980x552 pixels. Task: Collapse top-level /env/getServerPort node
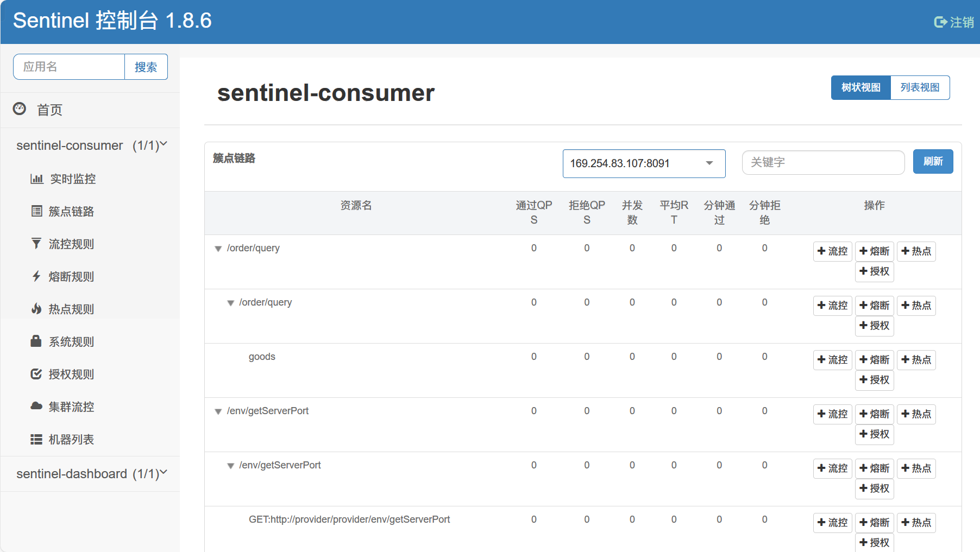click(218, 411)
